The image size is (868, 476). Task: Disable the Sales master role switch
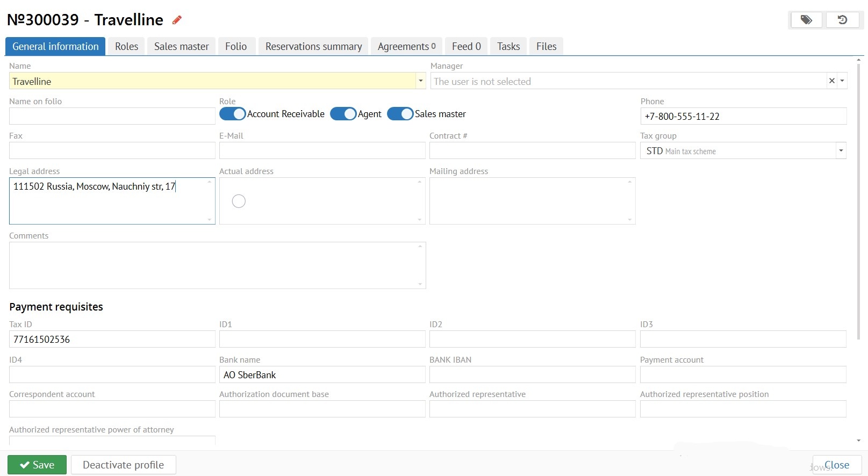(x=400, y=114)
